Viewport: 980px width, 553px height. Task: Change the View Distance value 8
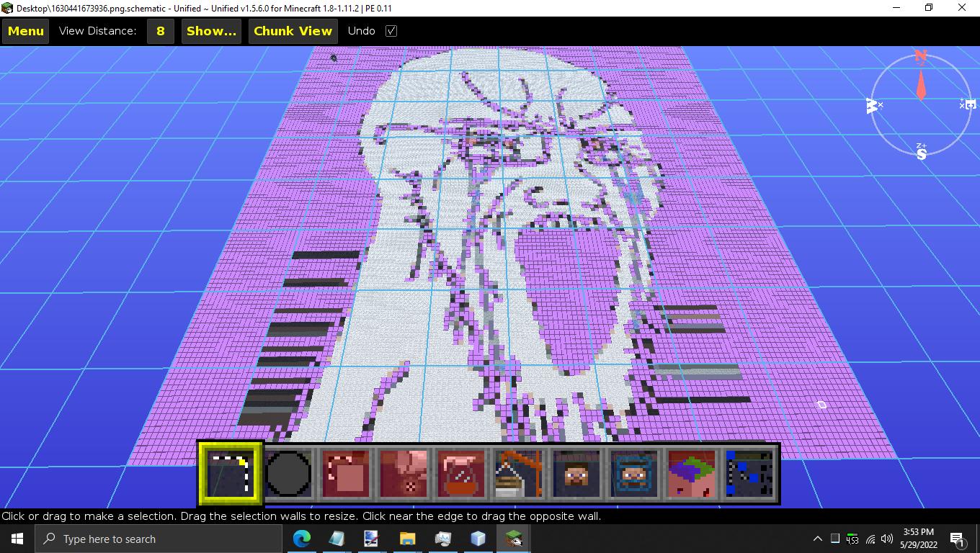pos(160,31)
